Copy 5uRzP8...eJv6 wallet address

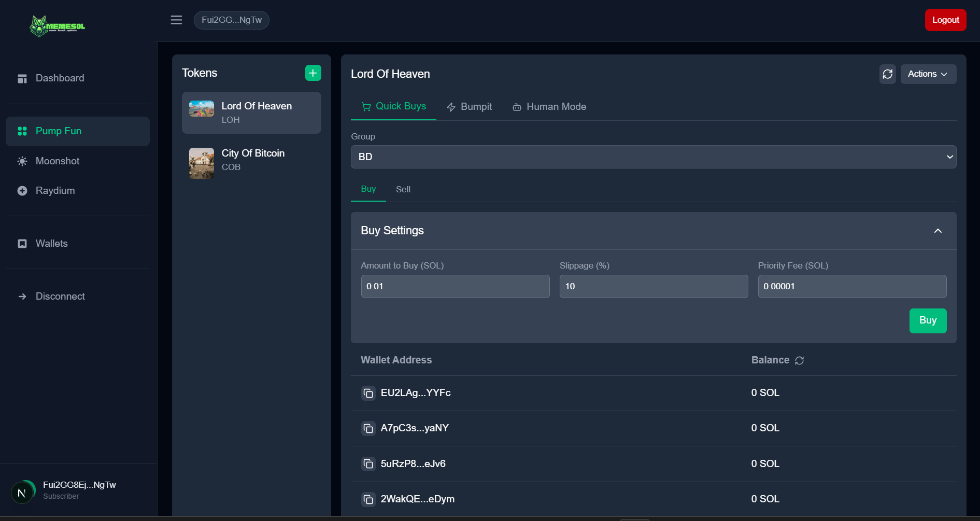(x=368, y=463)
